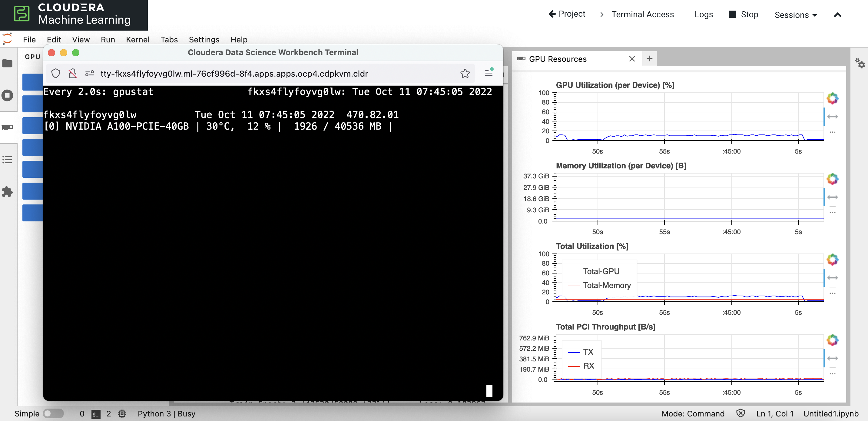Image resolution: width=868 pixels, height=421 pixels.
Task: Open the property inspector gears icon
Action: click(x=860, y=63)
